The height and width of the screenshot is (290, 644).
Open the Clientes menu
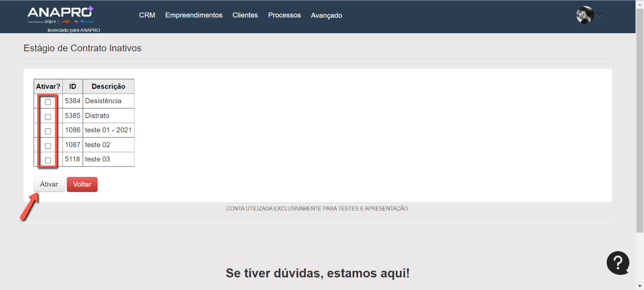(x=245, y=15)
